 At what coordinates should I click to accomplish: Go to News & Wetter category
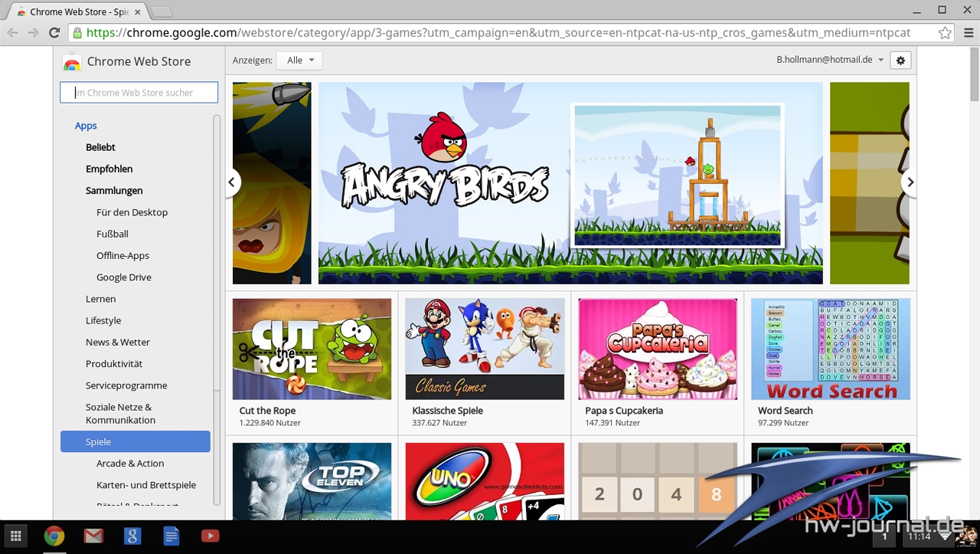click(117, 342)
